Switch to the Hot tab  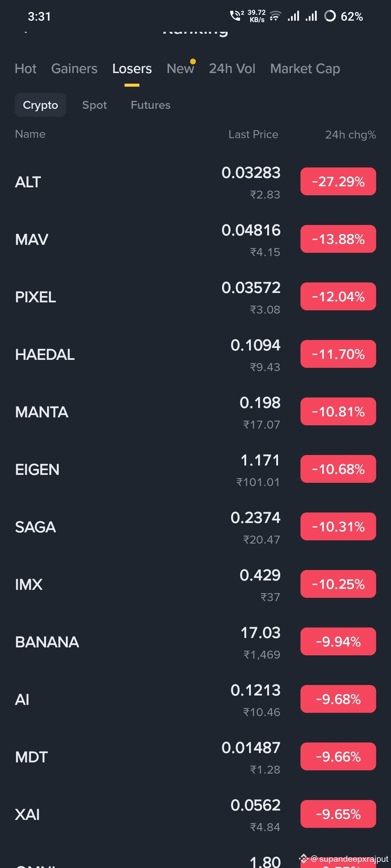(25, 69)
